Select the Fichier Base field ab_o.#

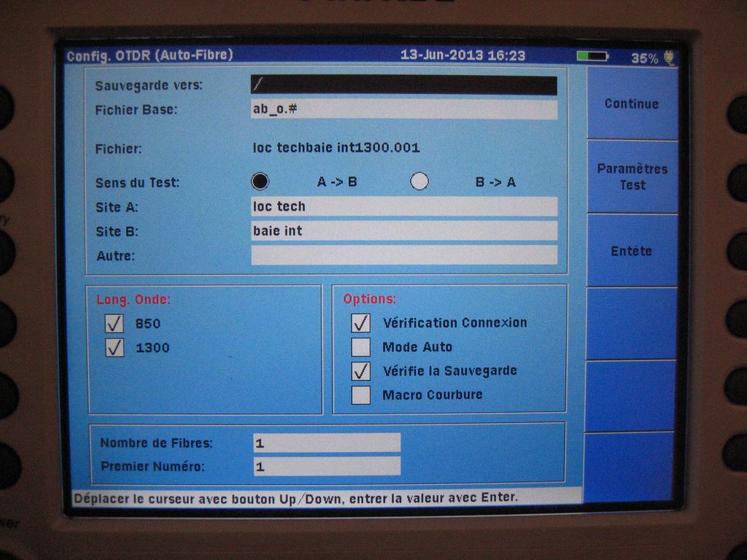pyautogui.click(x=404, y=109)
